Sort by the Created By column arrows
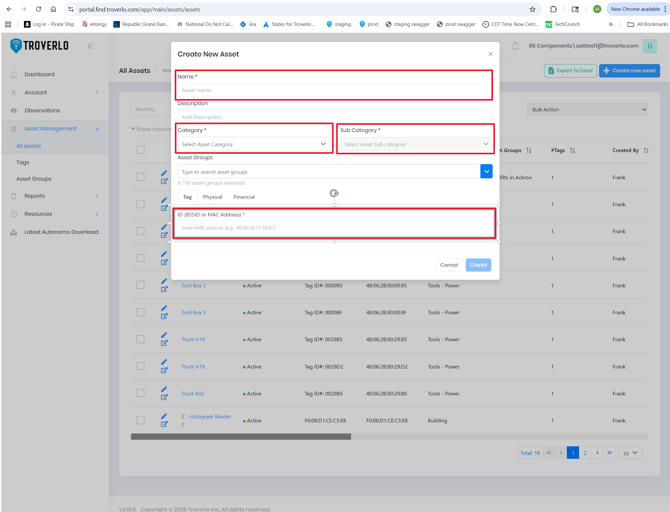This screenshot has height=512, width=670. click(646, 150)
